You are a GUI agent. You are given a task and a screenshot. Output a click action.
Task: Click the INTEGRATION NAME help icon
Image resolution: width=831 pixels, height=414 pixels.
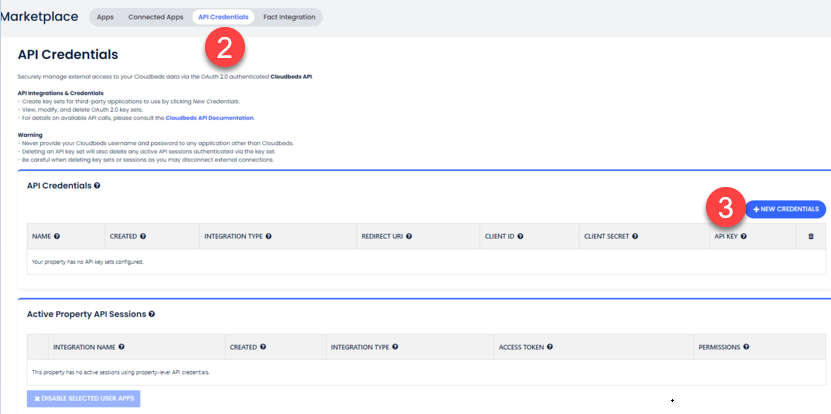[121, 347]
